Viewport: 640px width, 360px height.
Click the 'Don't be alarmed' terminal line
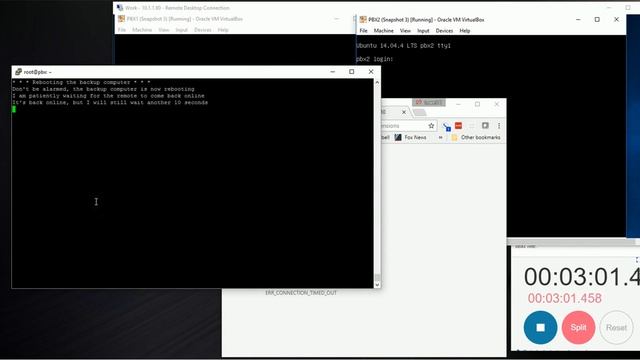coord(103,89)
